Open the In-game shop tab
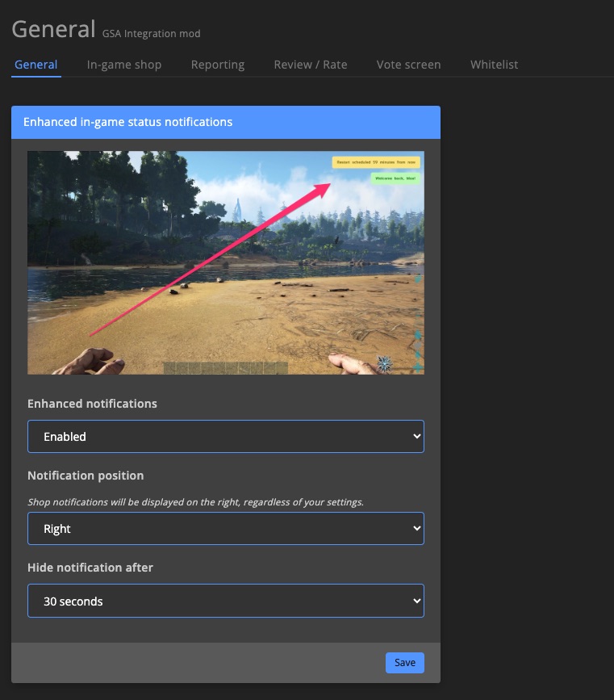The height and width of the screenshot is (700, 614). click(x=124, y=65)
